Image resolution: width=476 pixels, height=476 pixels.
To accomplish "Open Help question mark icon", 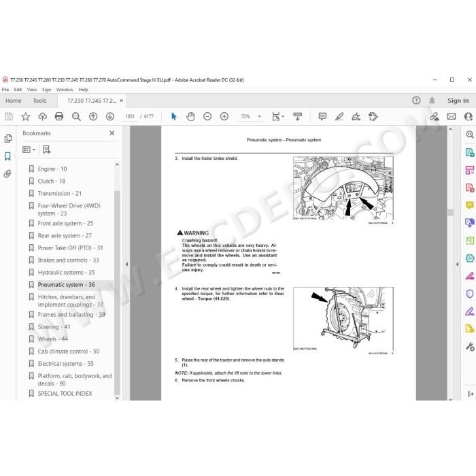I will pyautogui.click(x=416, y=100).
